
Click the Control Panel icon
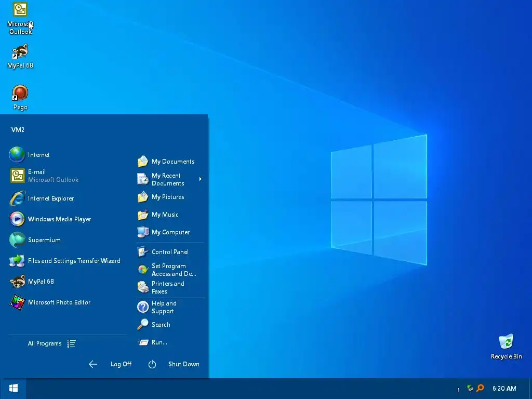click(x=143, y=252)
